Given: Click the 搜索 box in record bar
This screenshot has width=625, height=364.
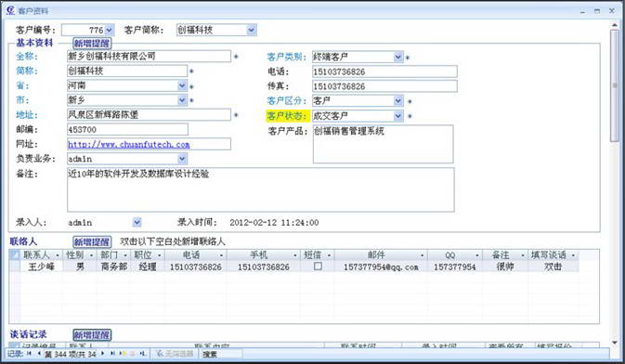Looking at the screenshot, I should [x=221, y=354].
